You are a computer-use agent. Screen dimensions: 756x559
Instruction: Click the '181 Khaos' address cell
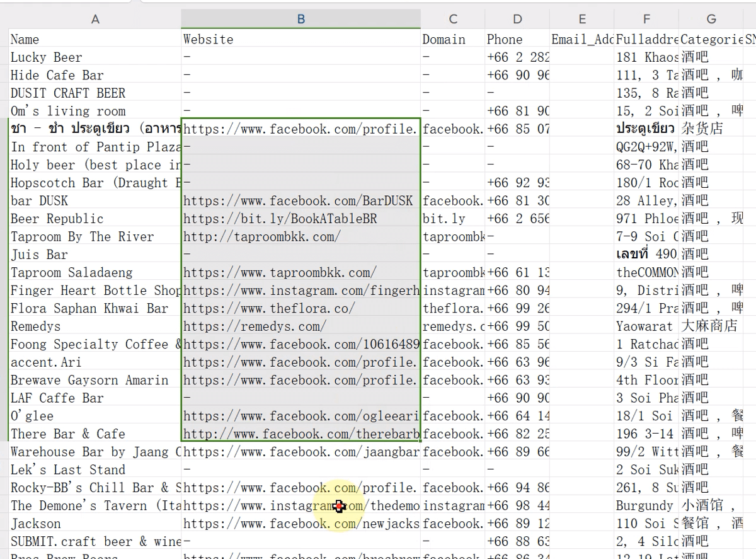[x=647, y=57]
